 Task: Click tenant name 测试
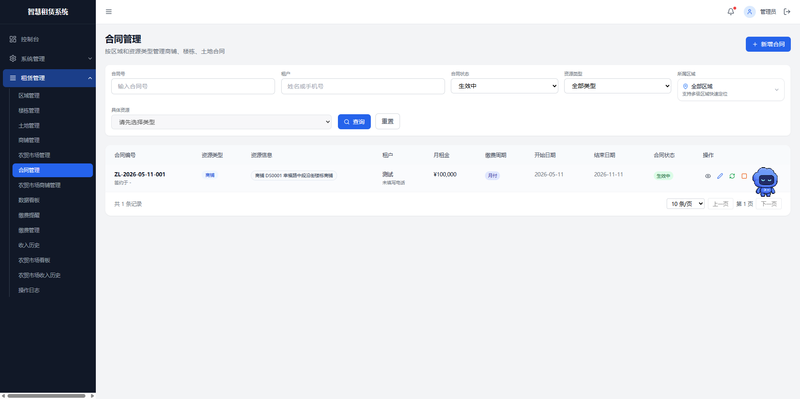point(388,174)
